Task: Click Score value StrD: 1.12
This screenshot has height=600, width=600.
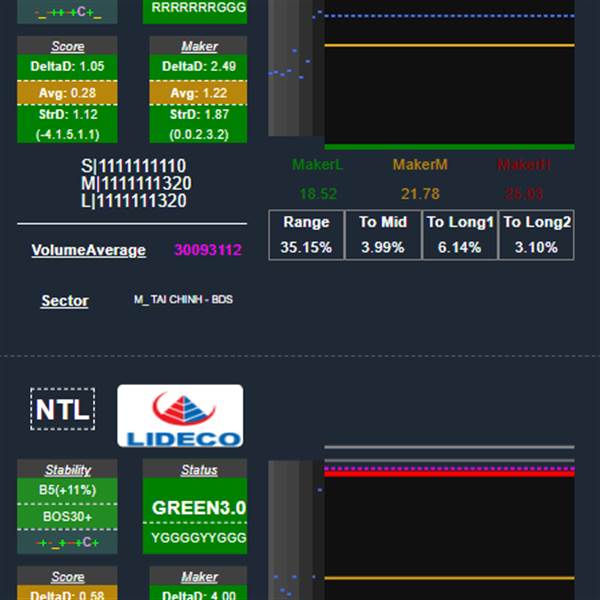Action: (x=67, y=114)
